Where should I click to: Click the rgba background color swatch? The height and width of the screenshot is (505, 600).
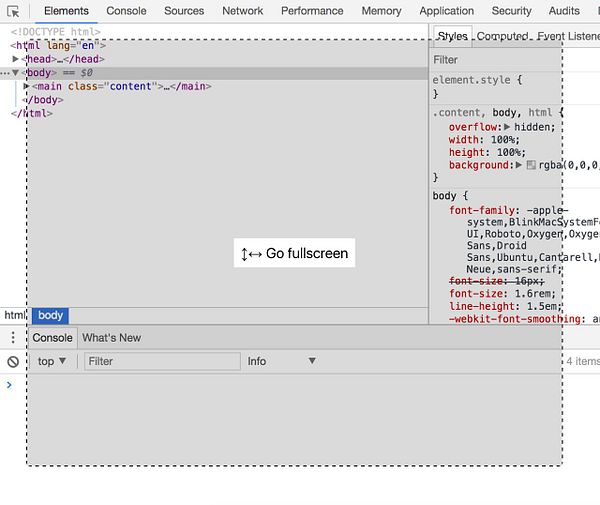(531, 165)
